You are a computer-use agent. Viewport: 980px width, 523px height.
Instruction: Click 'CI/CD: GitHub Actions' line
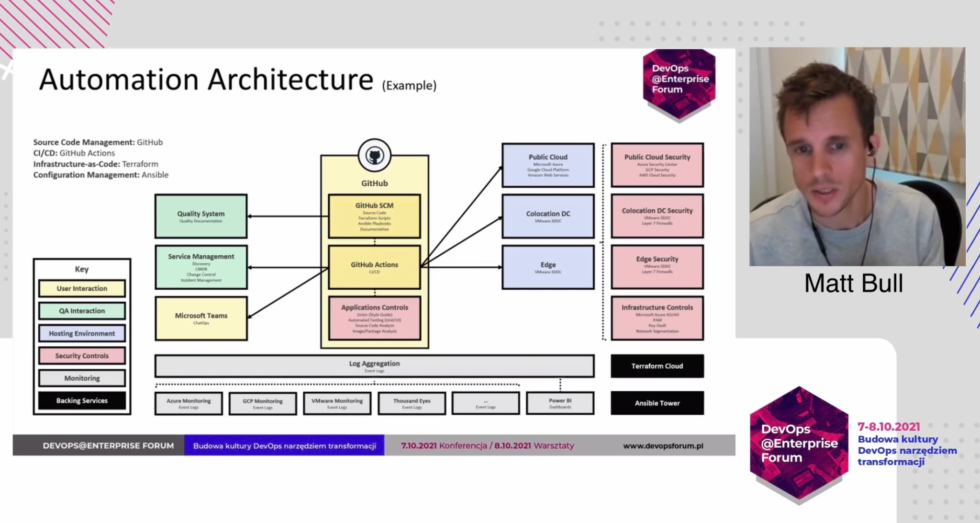[x=74, y=153]
